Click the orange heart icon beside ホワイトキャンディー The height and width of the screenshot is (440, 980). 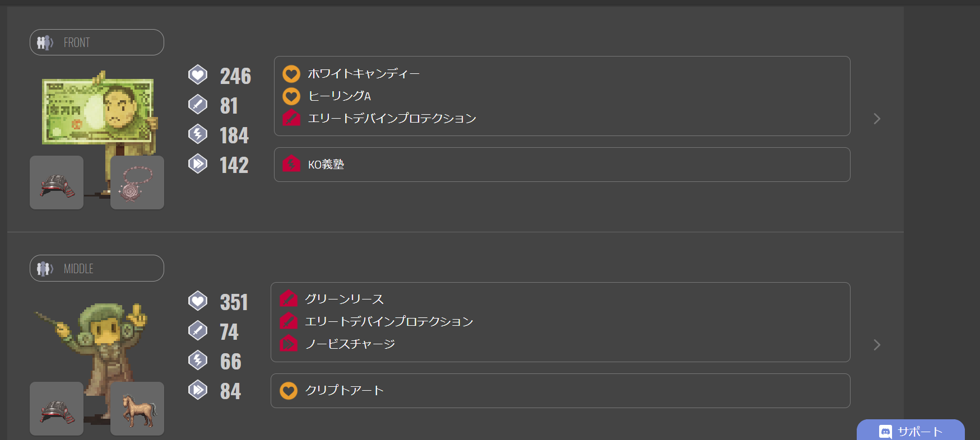point(291,74)
